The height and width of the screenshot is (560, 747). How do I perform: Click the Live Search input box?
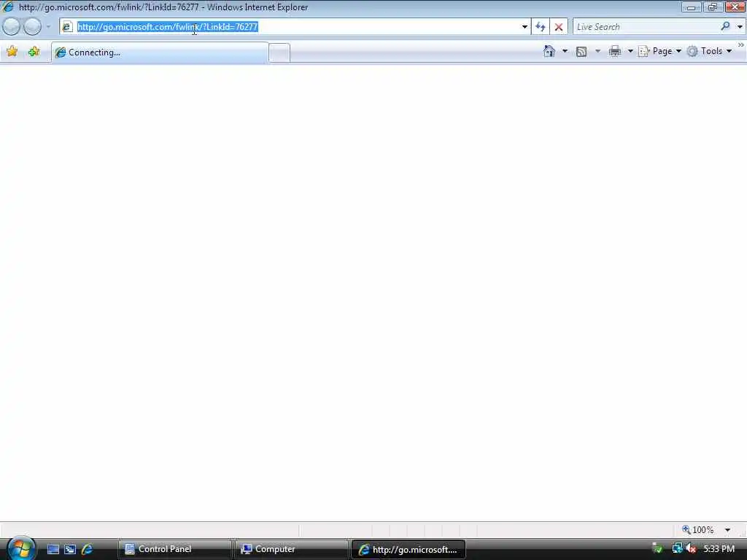click(x=646, y=27)
